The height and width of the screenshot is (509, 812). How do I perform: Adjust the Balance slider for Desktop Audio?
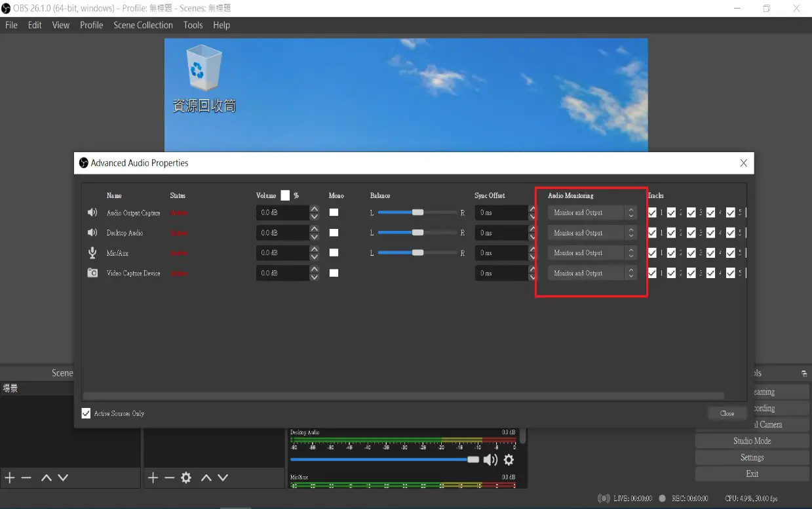[417, 233]
